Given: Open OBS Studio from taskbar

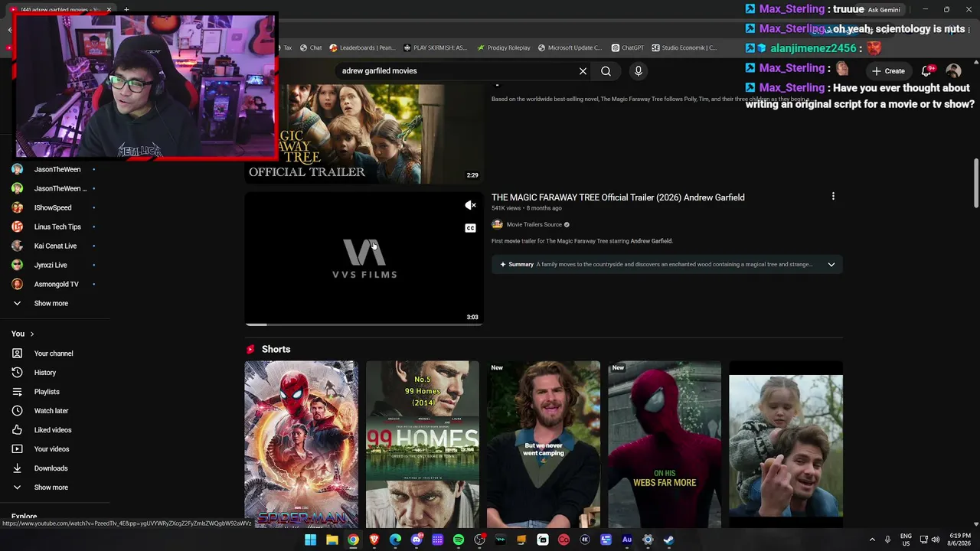Looking at the screenshot, I should click(479, 540).
